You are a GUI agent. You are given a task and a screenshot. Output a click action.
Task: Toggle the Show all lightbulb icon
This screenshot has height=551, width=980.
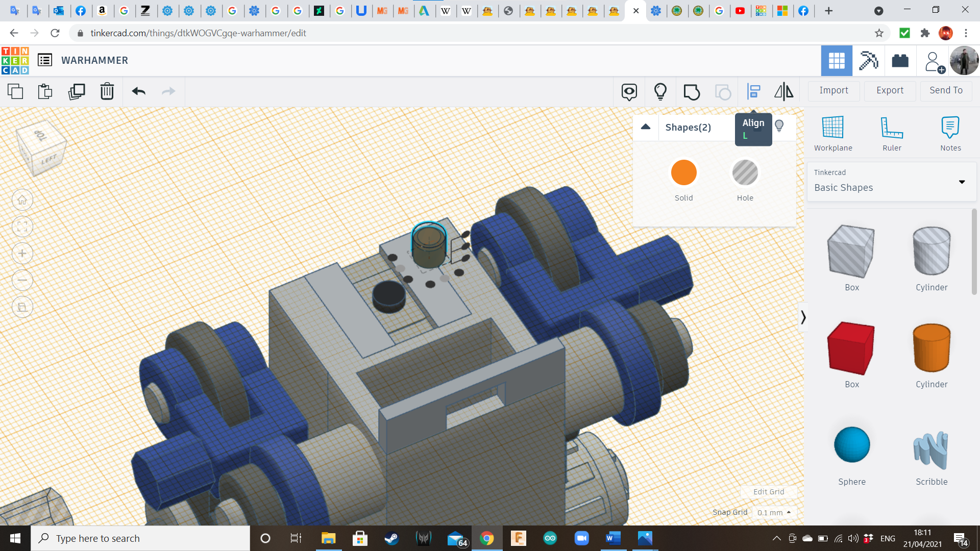tap(660, 91)
